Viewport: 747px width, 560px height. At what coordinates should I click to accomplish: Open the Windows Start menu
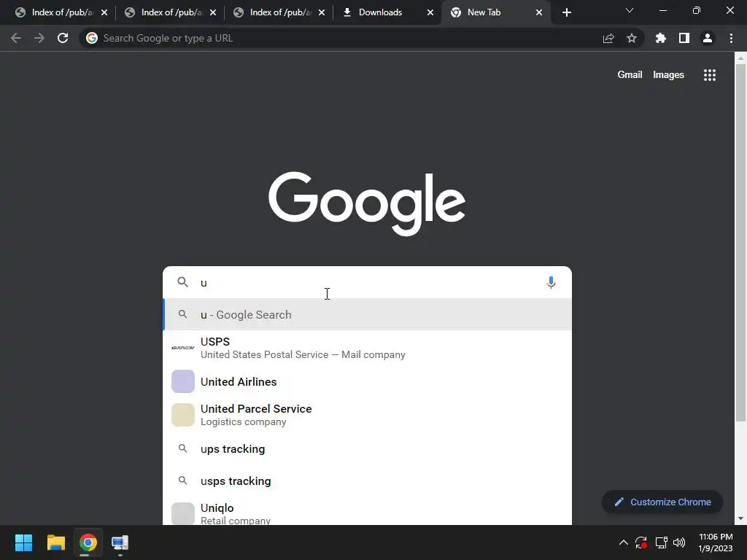point(23,542)
